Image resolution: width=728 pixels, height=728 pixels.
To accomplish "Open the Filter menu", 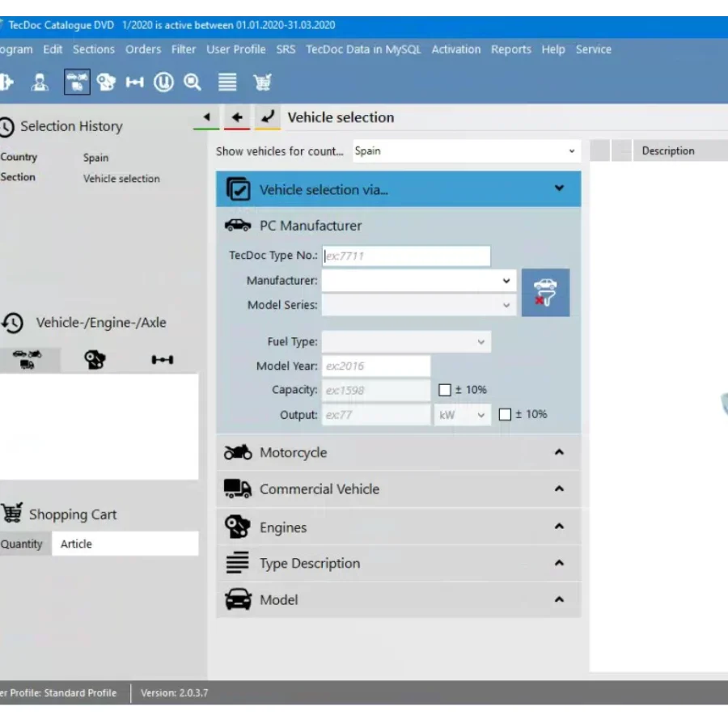I will (x=184, y=49).
